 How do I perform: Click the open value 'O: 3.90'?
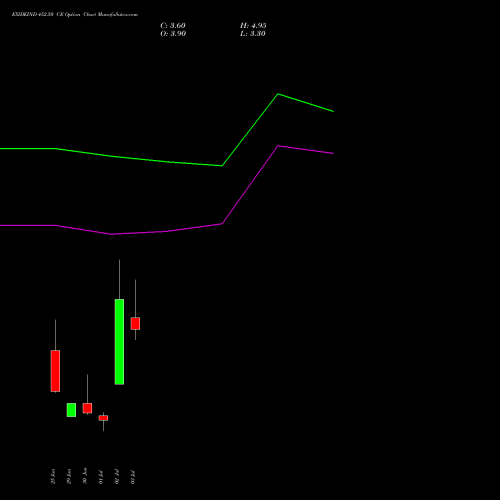click(x=173, y=34)
